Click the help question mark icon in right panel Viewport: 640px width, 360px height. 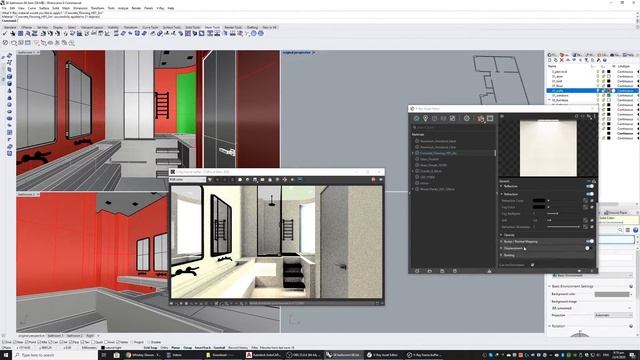click(x=636, y=230)
